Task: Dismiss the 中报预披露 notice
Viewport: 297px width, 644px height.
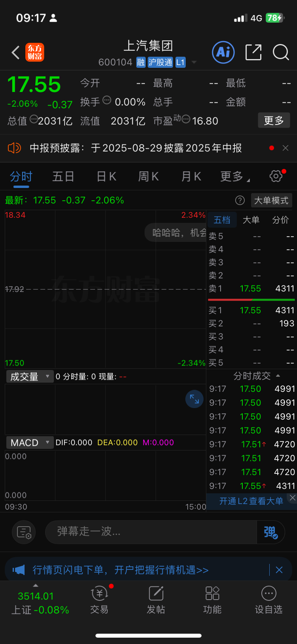Action: click(286, 148)
